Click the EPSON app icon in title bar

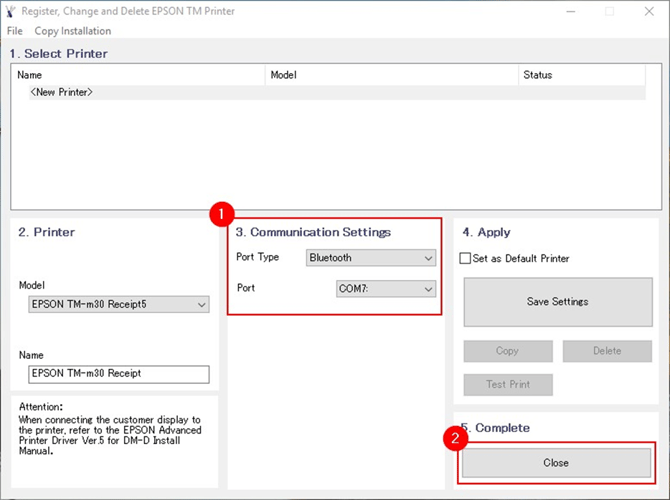point(12,11)
